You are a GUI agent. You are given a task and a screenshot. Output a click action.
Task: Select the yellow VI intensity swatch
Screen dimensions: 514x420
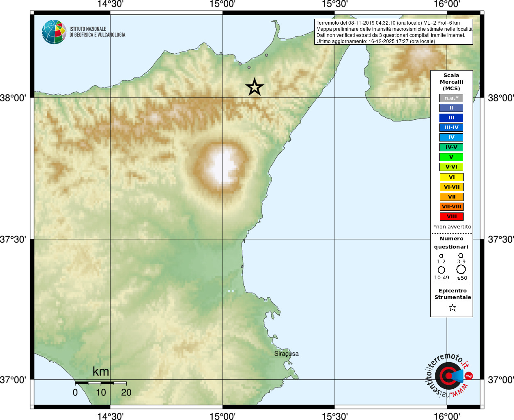[451, 177]
